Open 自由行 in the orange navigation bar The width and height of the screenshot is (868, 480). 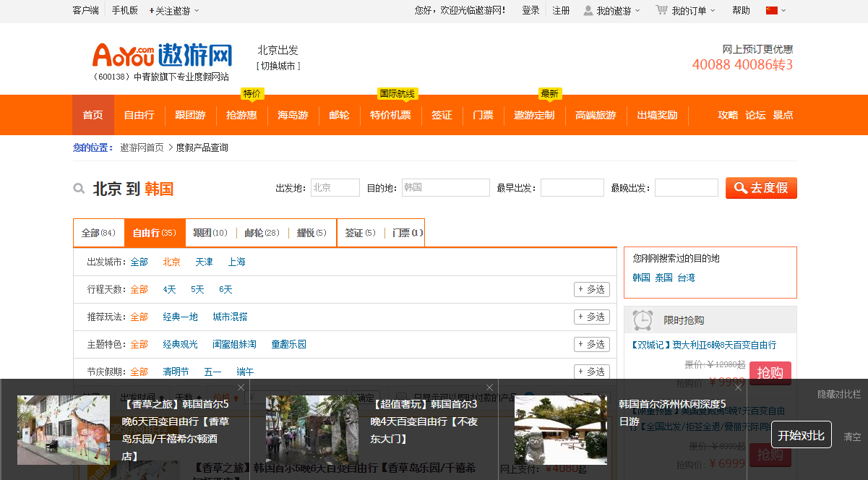(x=139, y=115)
